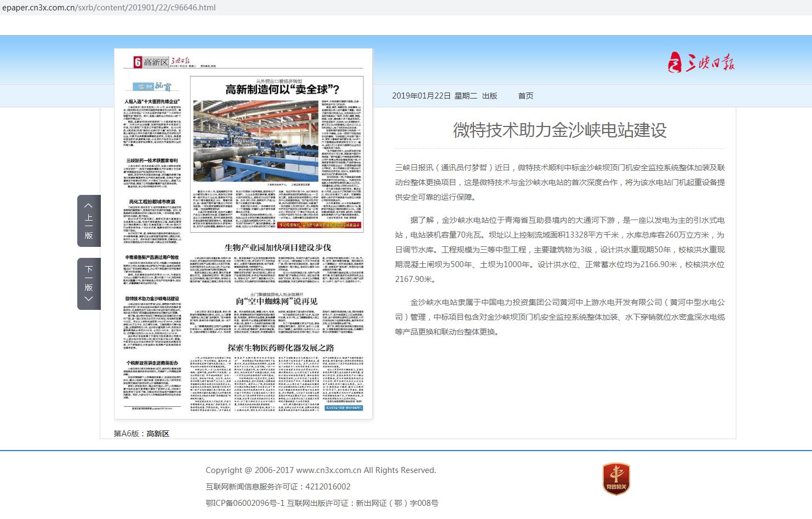This screenshot has height=519, width=812.
Task: Open sidebar story 个税新政宣讲走进商街办
Action: [152, 363]
